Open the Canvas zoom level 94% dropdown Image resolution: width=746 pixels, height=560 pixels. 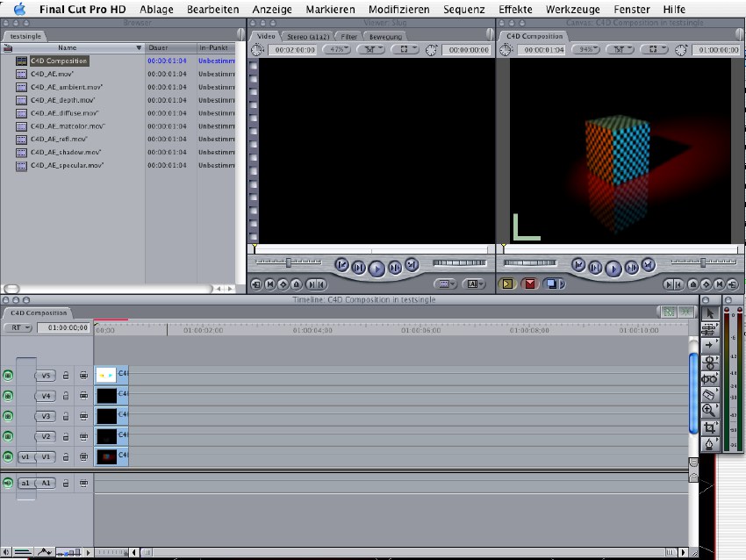point(585,50)
